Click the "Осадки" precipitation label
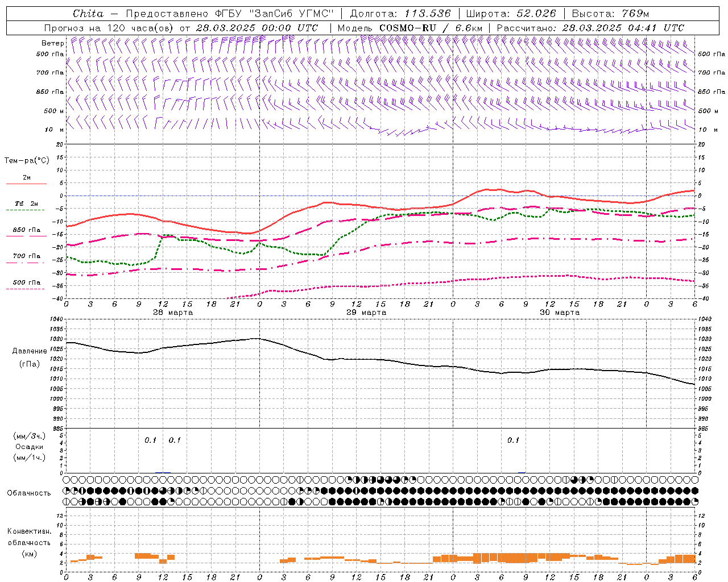Image resolution: width=728 pixels, height=582 pixels. coord(29,447)
